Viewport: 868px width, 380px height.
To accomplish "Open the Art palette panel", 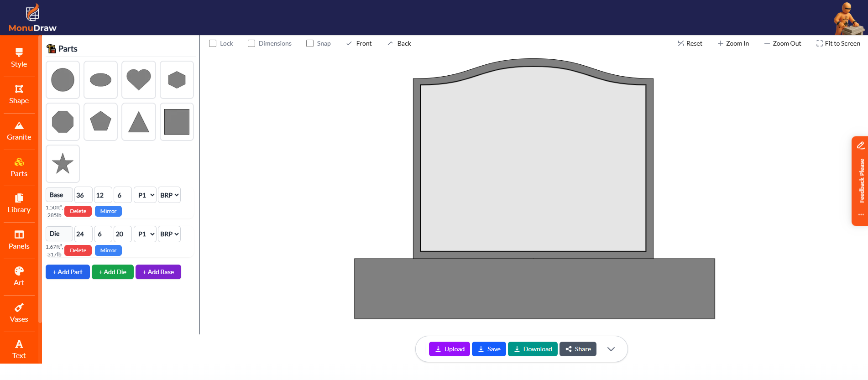I will tap(19, 277).
